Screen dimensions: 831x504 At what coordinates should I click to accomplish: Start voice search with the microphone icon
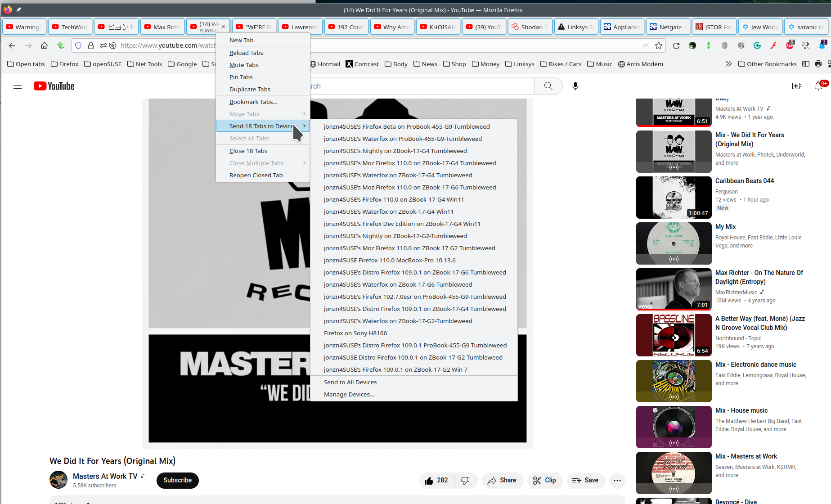[x=575, y=86]
